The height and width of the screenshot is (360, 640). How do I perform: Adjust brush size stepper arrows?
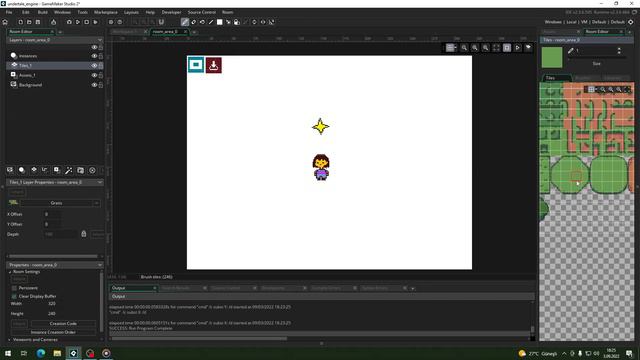(619, 51)
